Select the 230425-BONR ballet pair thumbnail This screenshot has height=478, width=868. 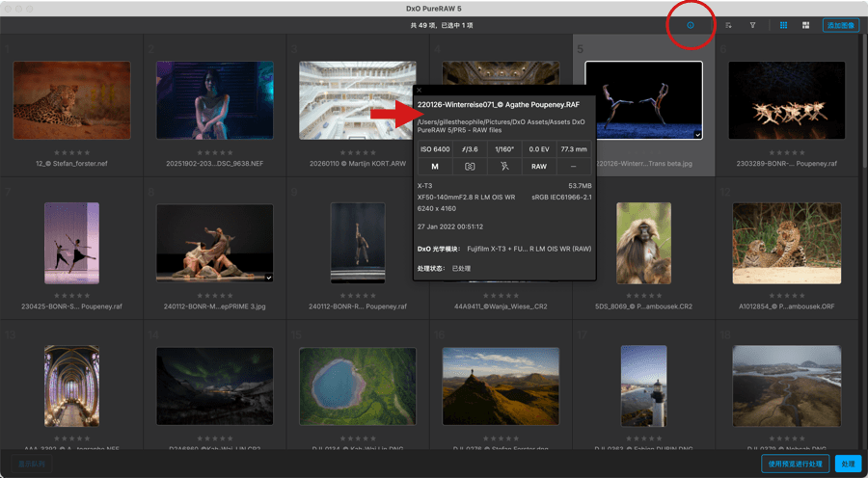(71, 244)
